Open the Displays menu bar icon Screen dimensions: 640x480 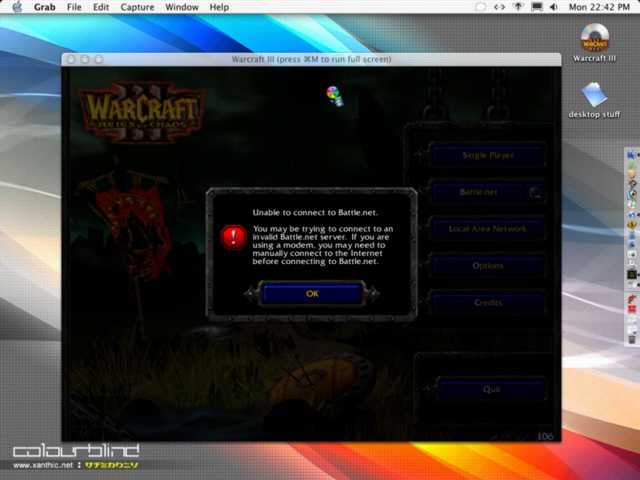pyautogui.click(x=537, y=7)
